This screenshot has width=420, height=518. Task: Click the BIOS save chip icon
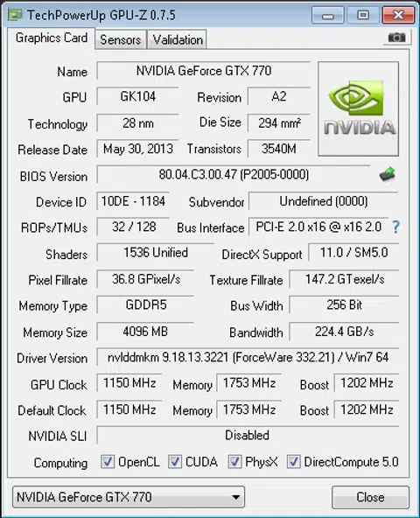coord(388,174)
